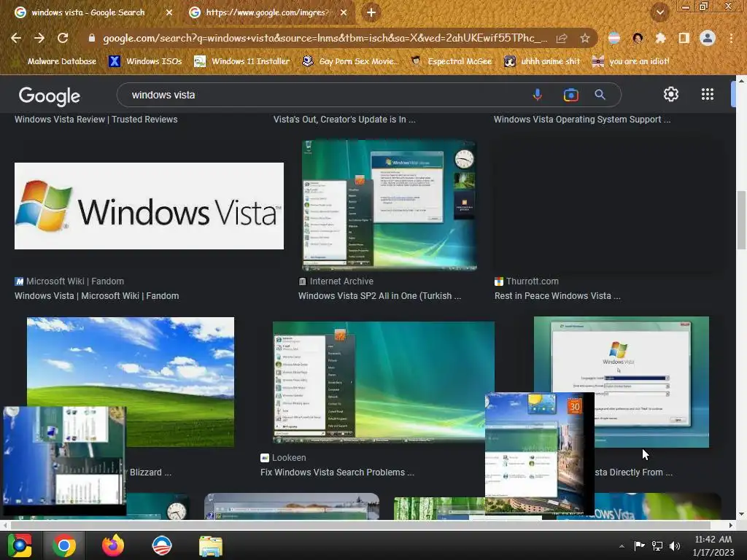This screenshot has height=560, width=747.
Task: Open 'Rest in Peace Windows Vista' link
Action: [x=557, y=296]
